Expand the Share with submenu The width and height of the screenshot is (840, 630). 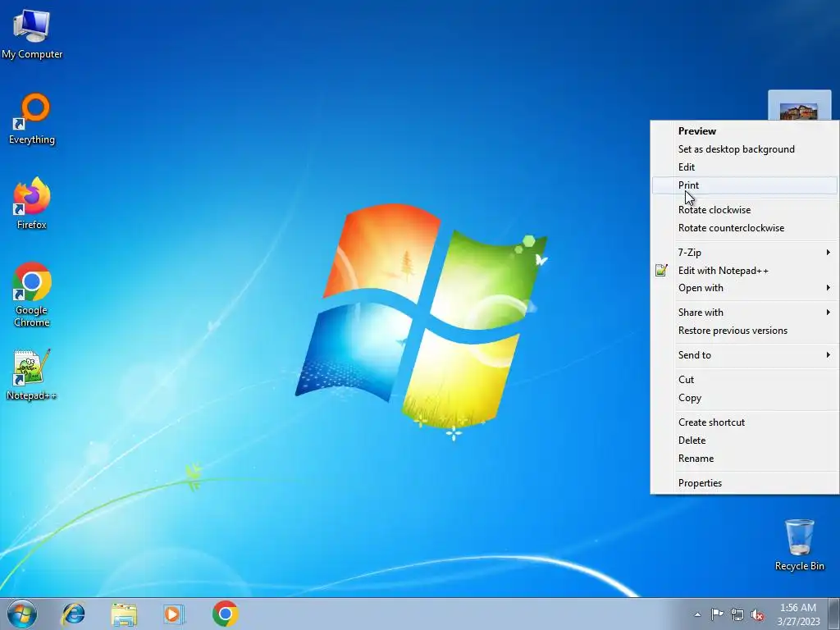tap(745, 313)
